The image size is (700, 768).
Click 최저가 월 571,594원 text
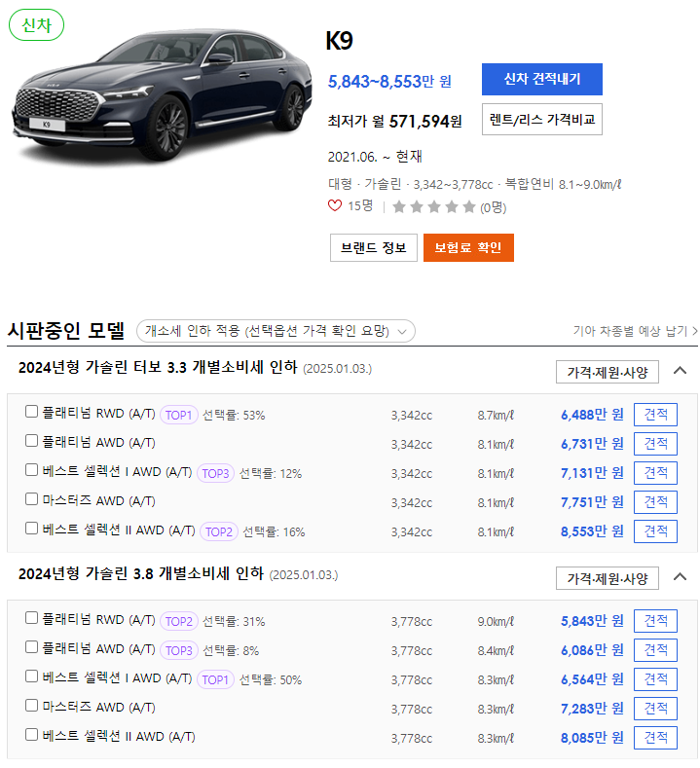[x=395, y=121]
